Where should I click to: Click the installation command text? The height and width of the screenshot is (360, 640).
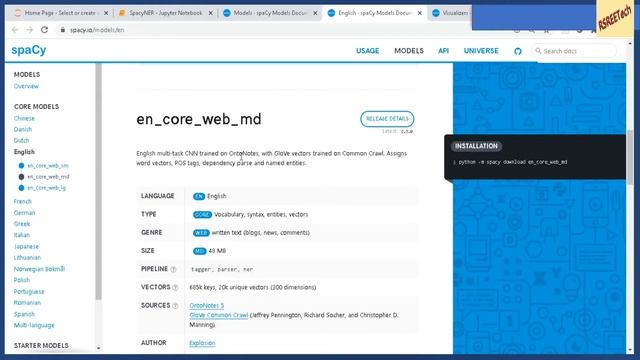tap(513, 162)
